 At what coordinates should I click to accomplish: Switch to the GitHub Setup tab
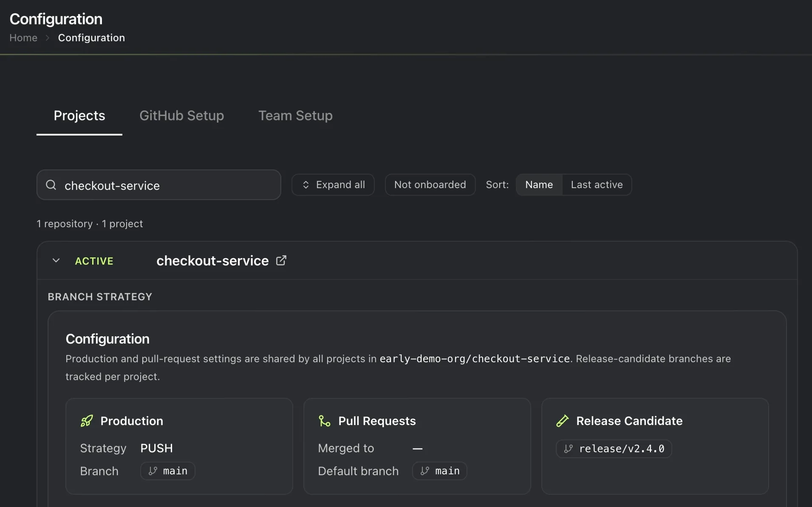click(181, 115)
